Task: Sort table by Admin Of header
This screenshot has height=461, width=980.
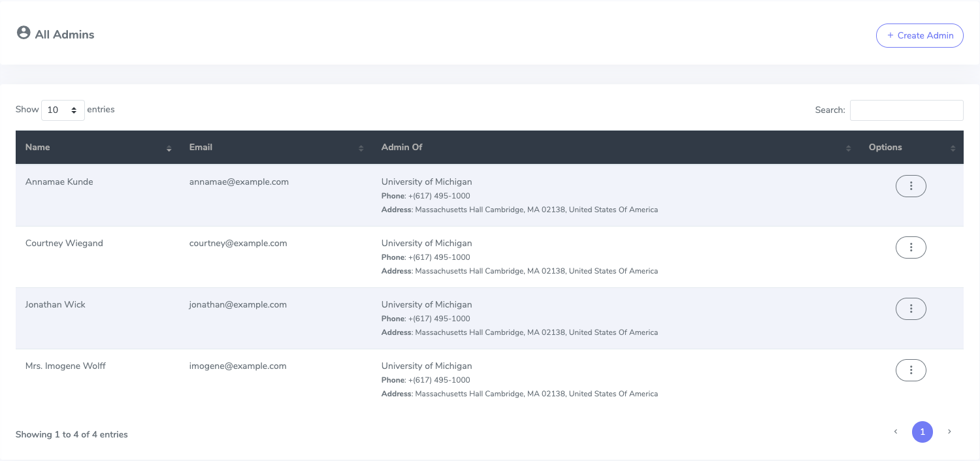Action: pyautogui.click(x=402, y=148)
